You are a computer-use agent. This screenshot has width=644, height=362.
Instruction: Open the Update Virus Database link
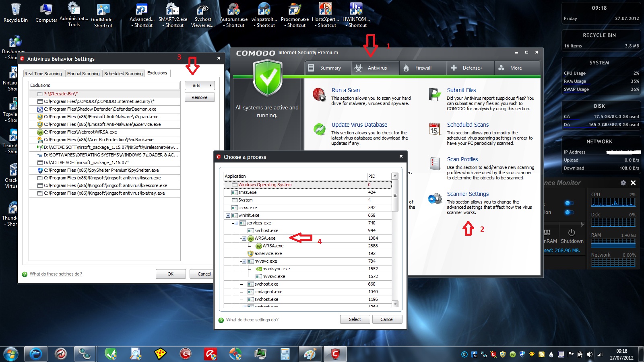click(359, 125)
